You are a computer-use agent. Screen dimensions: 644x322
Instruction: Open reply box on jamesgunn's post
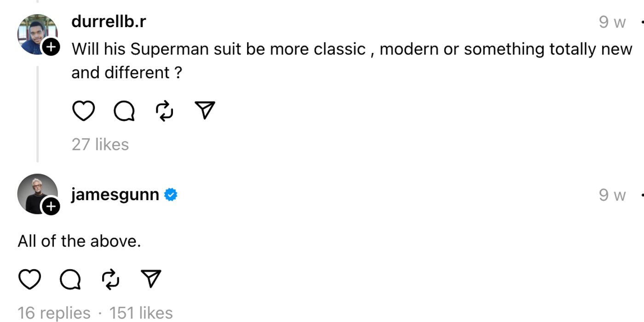(70, 279)
